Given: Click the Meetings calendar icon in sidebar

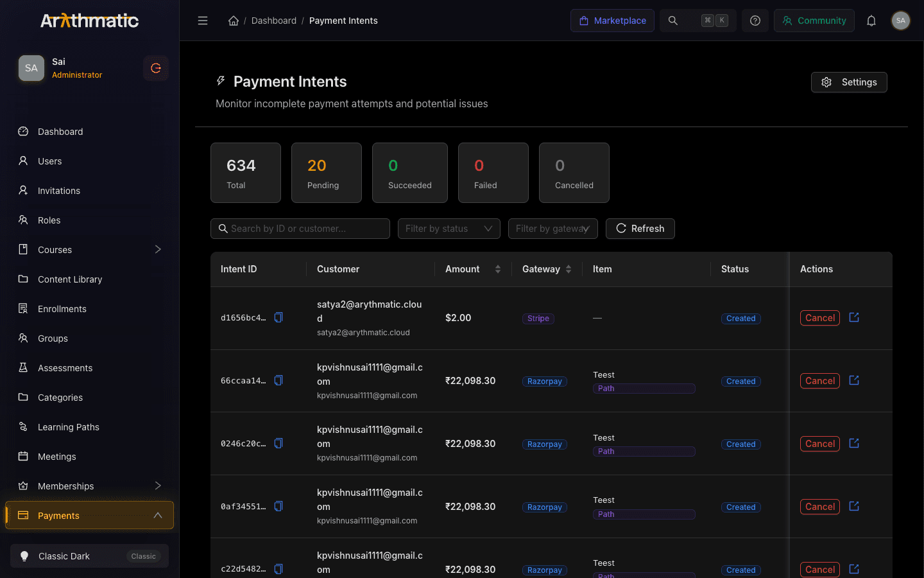Looking at the screenshot, I should (x=23, y=456).
